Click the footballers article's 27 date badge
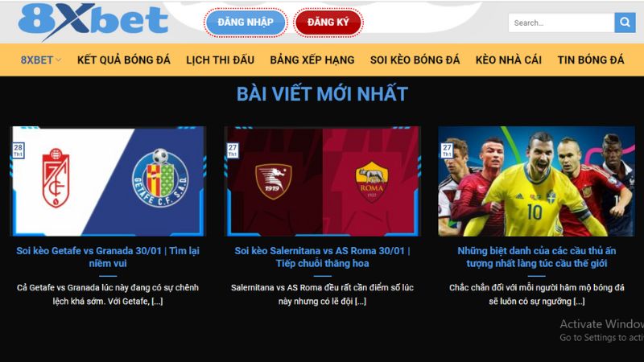 (x=447, y=150)
